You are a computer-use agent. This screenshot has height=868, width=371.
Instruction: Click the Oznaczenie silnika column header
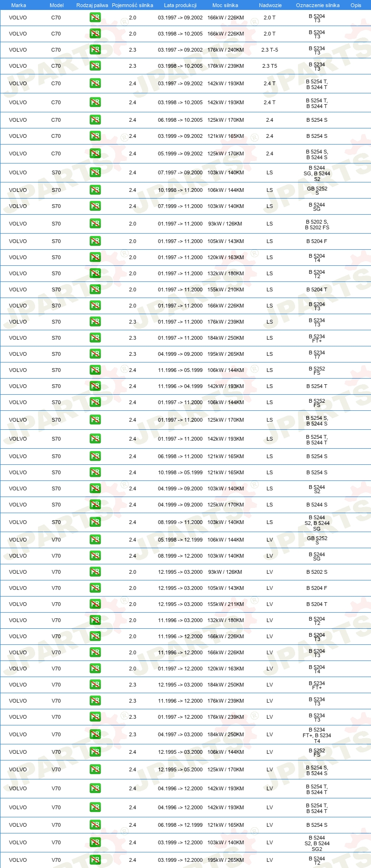[x=318, y=5]
